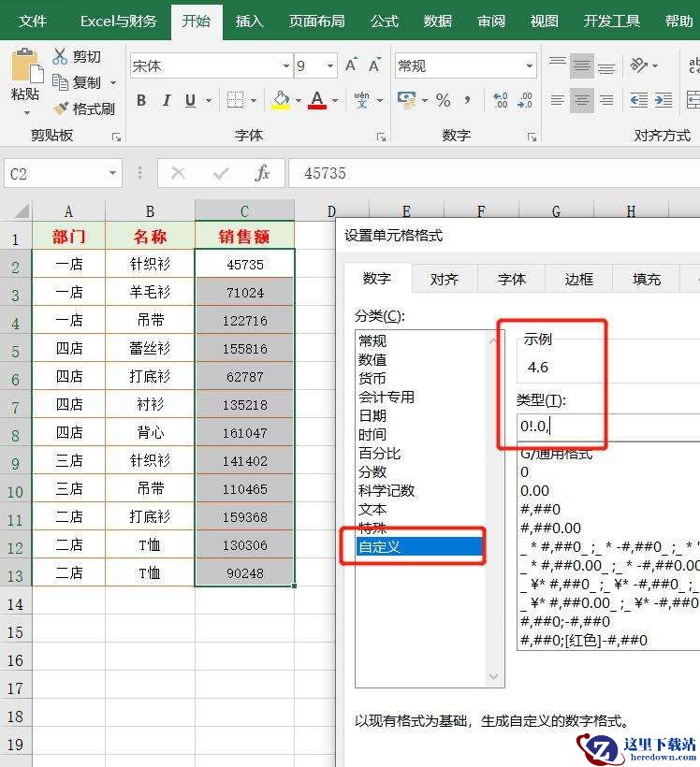Screen dimensions: 700x767
Task: Expand the Name Box dropdown arrow
Action: click(x=112, y=173)
